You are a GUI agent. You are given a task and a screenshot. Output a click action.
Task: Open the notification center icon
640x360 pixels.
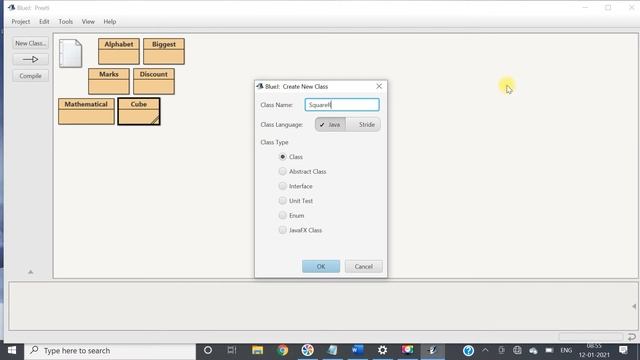click(x=623, y=350)
